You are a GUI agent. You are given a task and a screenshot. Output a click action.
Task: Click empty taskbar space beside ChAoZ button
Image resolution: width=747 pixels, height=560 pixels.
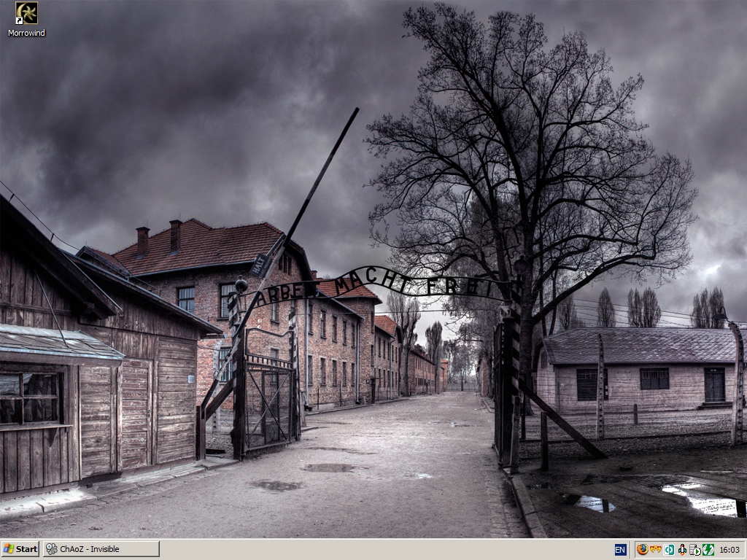tap(365, 549)
